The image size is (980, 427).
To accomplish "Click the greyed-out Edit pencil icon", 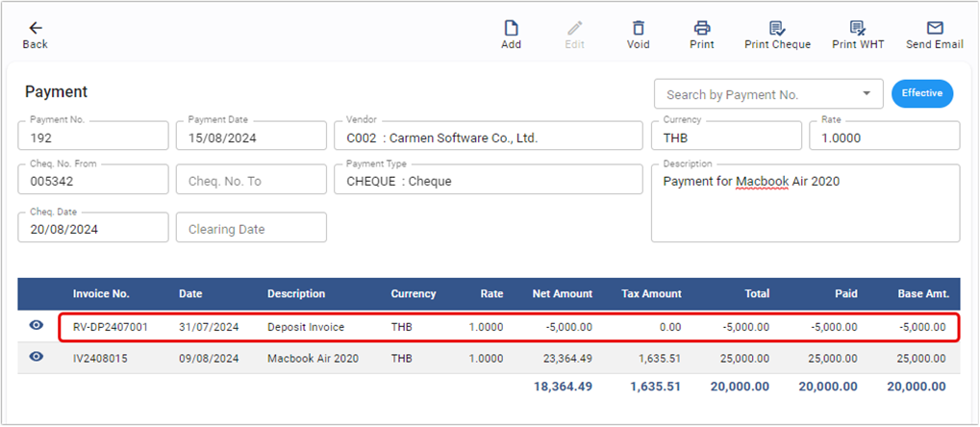I will [574, 28].
